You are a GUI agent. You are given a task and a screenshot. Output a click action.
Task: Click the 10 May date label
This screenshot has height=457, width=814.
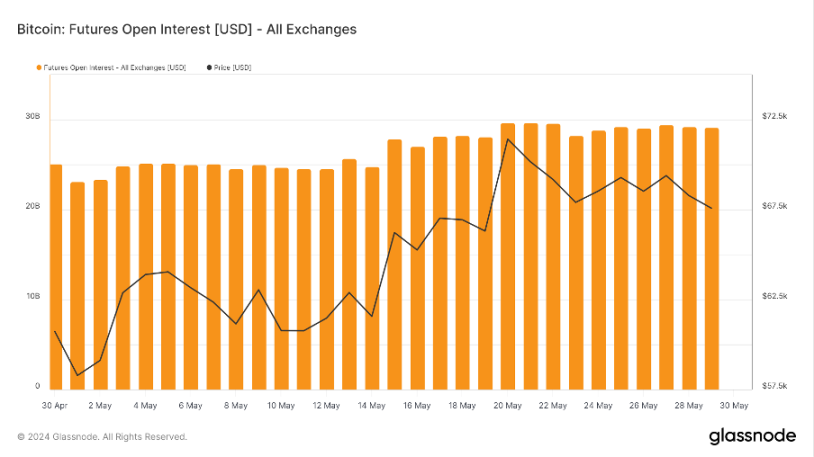pos(281,405)
